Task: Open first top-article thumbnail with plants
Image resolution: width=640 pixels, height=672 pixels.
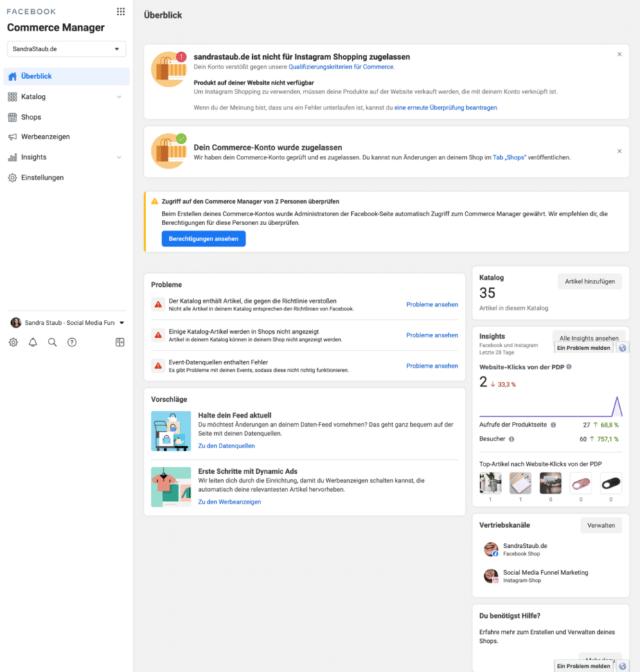Action: 490,483
